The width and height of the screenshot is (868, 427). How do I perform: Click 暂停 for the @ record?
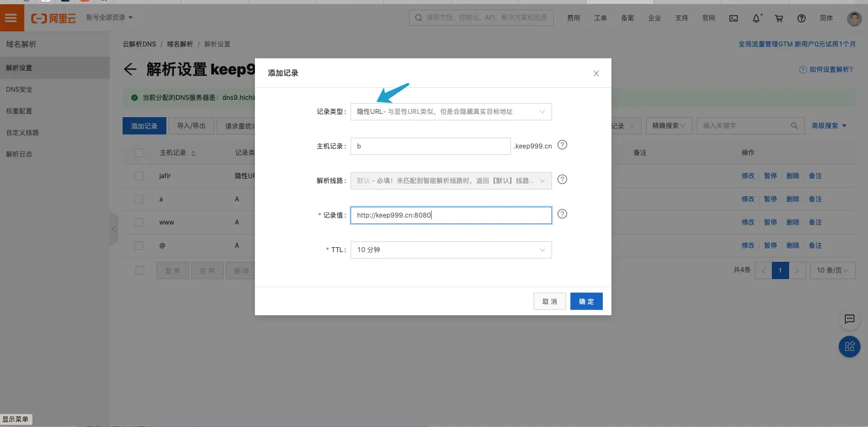coord(771,246)
